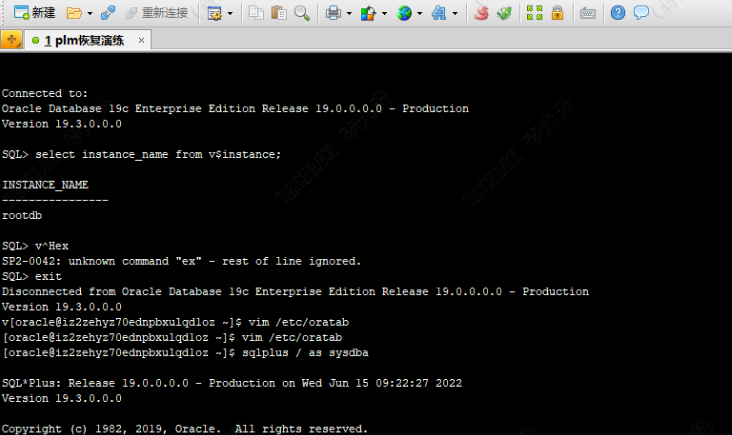The height and width of the screenshot is (435, 732).
Task: Click the padlock lock-screen icon
Action: click(557, 13)
